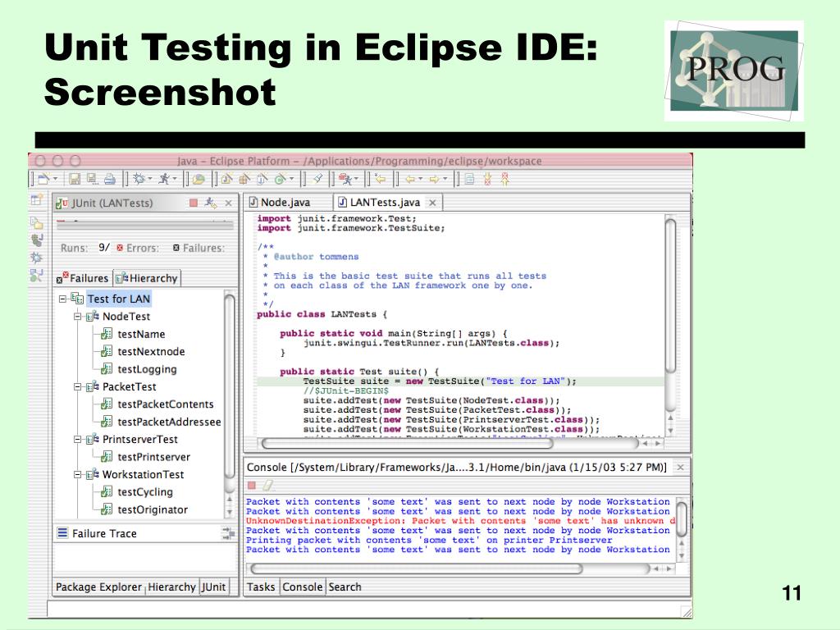Click the Search flashlight icon

[x=317, y=179]
